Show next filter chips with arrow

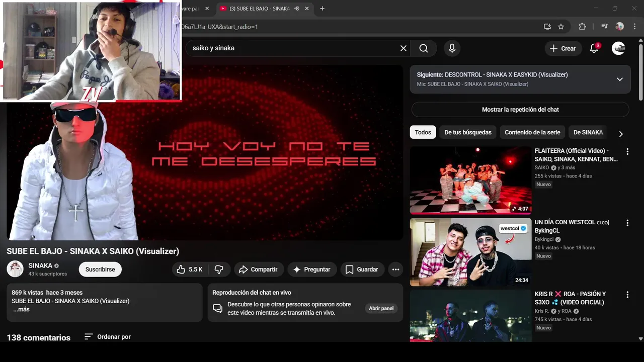point(620,134)
